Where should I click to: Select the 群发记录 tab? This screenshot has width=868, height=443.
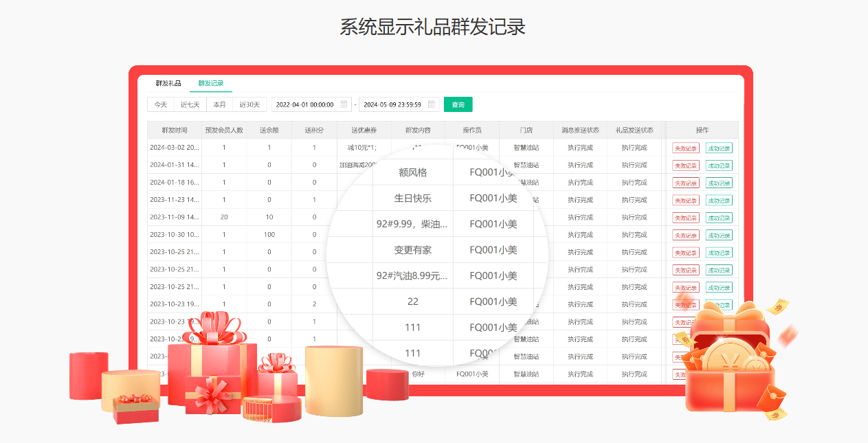click(x=211, y=83)
